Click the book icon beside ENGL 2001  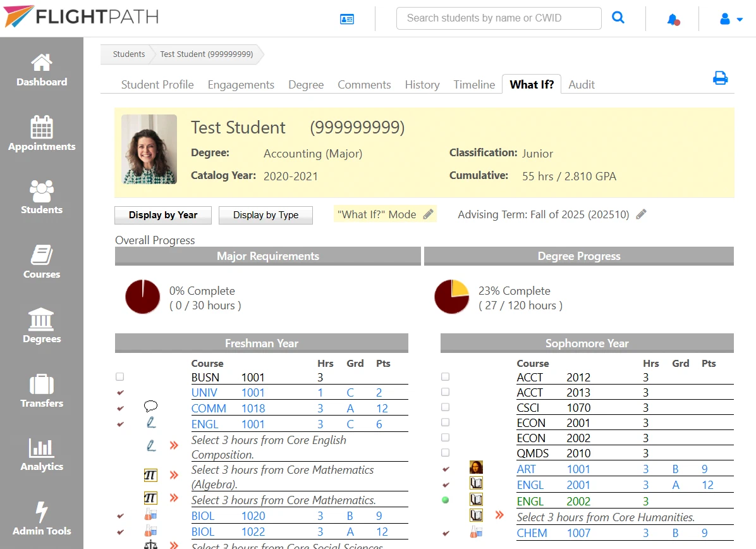click(476, 483)
